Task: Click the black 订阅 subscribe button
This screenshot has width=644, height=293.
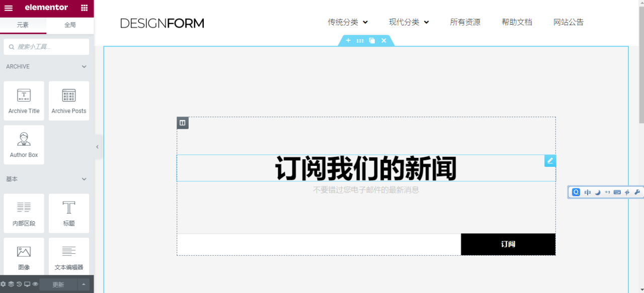Action: pyautogui.click(x=508, y=244)
